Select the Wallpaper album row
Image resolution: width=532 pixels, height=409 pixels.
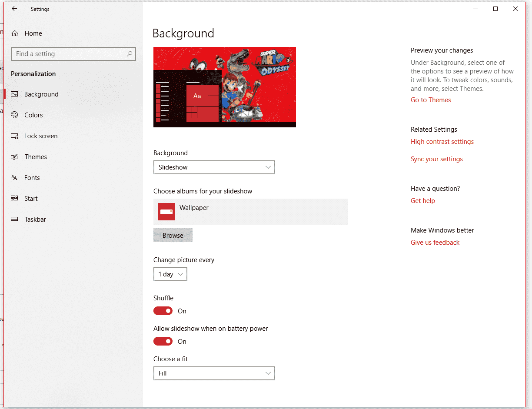click(251, 212)
